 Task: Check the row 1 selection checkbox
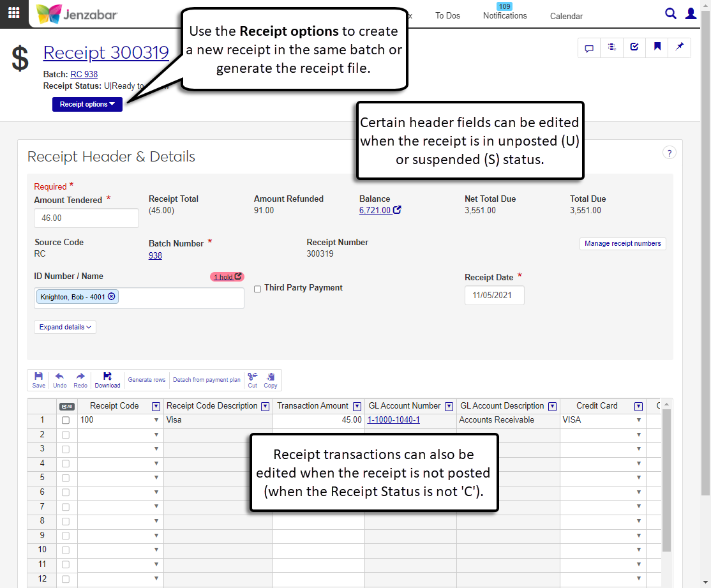click(66, 420)
